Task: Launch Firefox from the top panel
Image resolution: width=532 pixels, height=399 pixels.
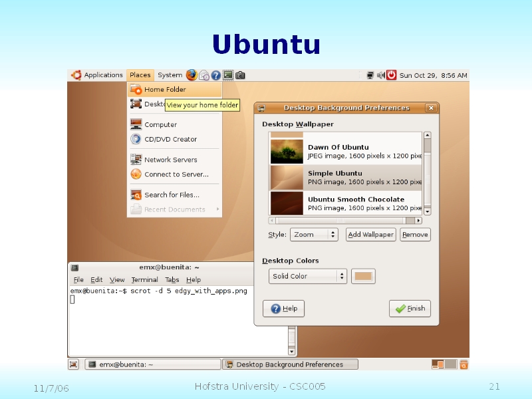Action: tap(192, 75)
